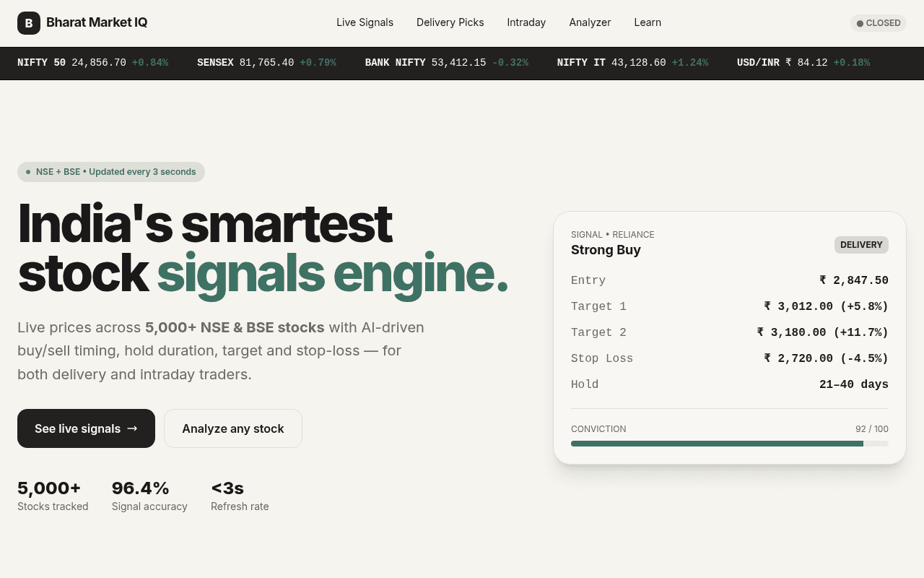Select the NIFTY IT ticker entry
Image resolution: width=924 pixels, height=578 pixels.
(632, 63)
